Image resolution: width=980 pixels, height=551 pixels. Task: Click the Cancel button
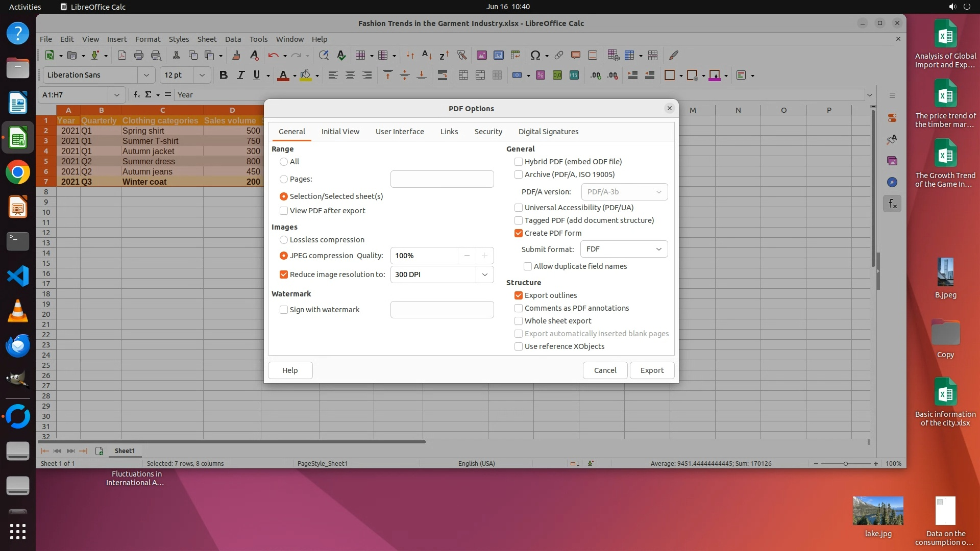605,370
